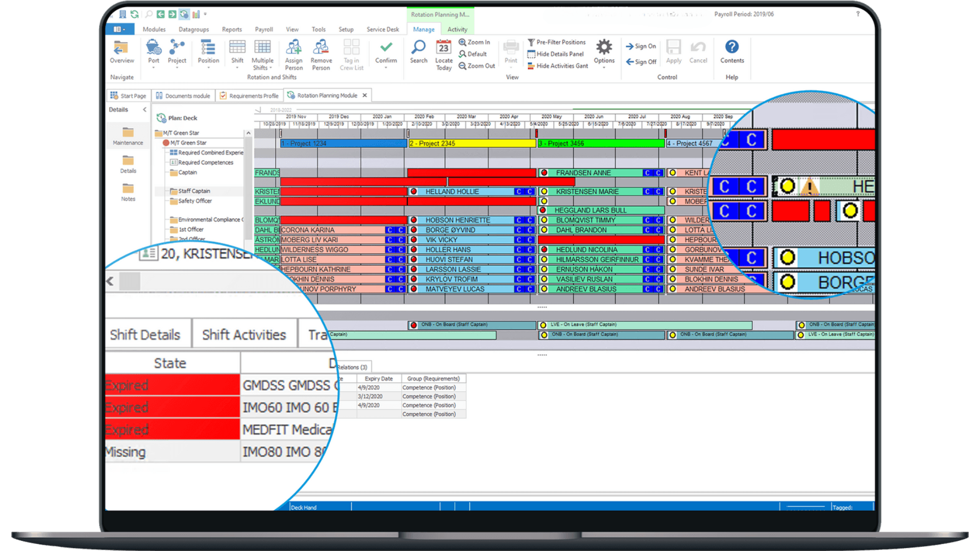
Task: Toggle Hide Details Panel
Action: pyautogui.click(x=555, y=54)
